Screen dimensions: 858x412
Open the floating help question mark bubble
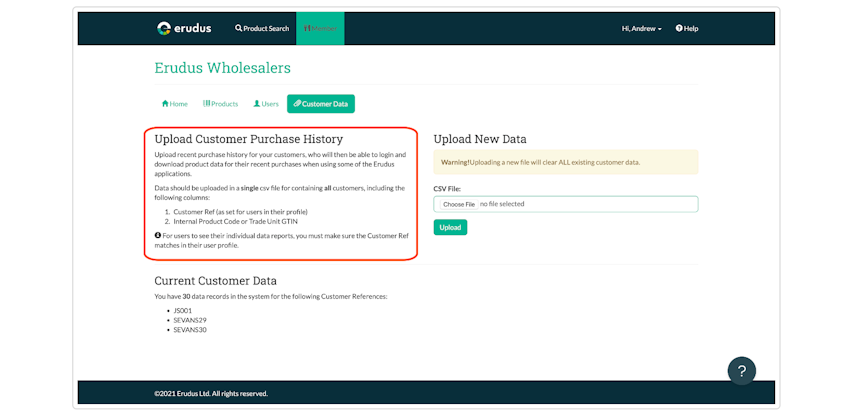tap(741, 372)
